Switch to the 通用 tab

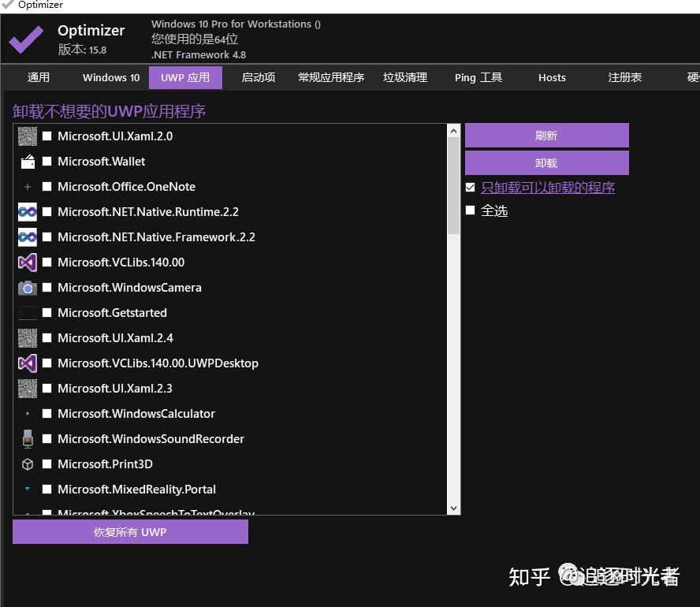[x=39, y=78]
